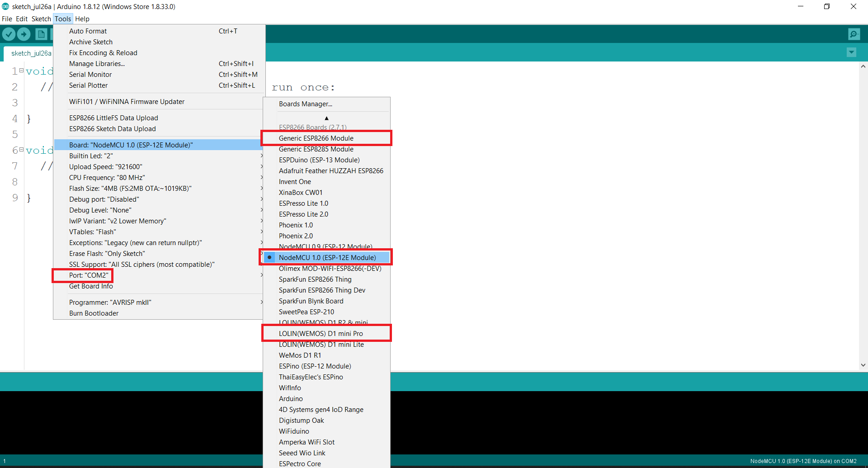Expand the Board: NodeMCU 1.0 submenu
The width and height of the screenshot is (868, 468).
pyautogui.click(x=159, y=145)
